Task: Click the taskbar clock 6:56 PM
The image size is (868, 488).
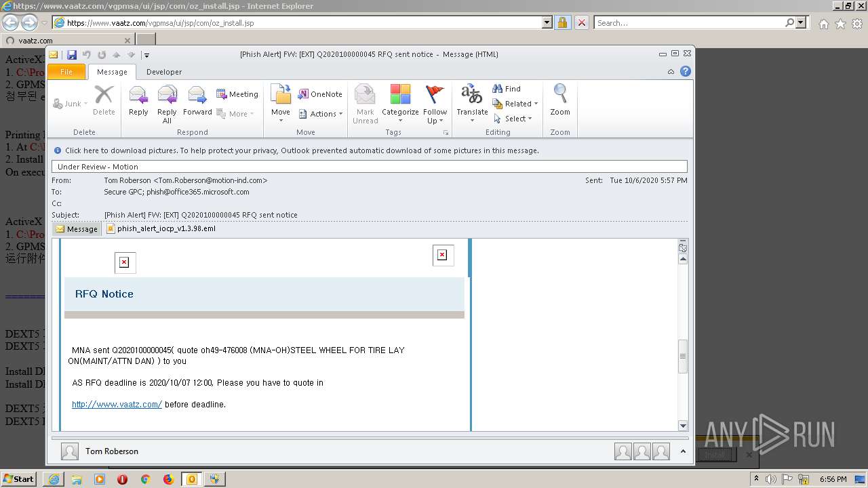Action: 833,479
